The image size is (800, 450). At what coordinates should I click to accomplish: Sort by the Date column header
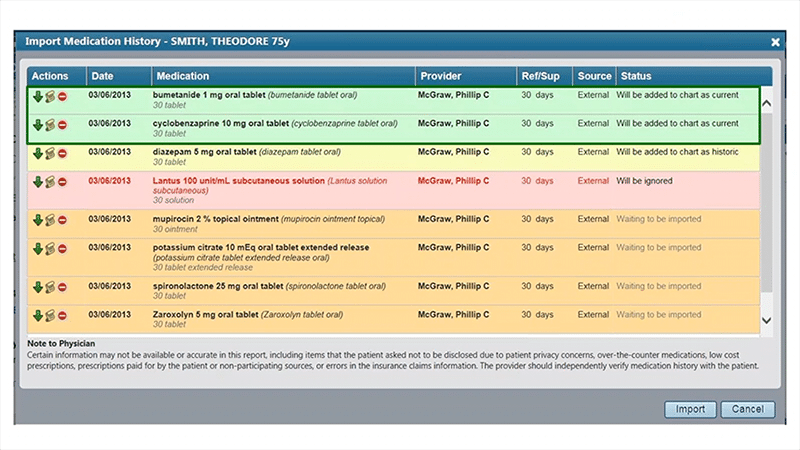119,76
